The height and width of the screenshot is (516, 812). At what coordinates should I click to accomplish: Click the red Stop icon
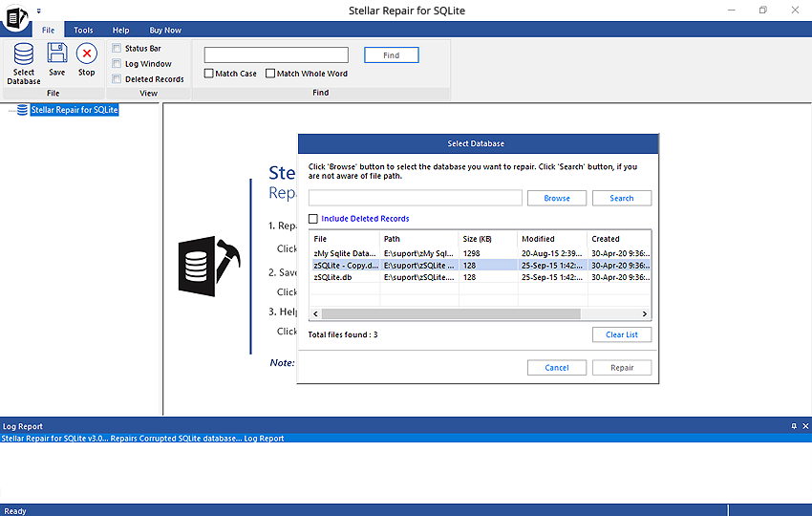point(87,53)
